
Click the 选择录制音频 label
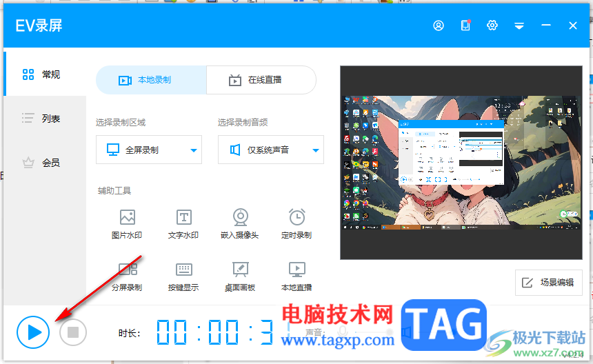[x=243, y=123]
